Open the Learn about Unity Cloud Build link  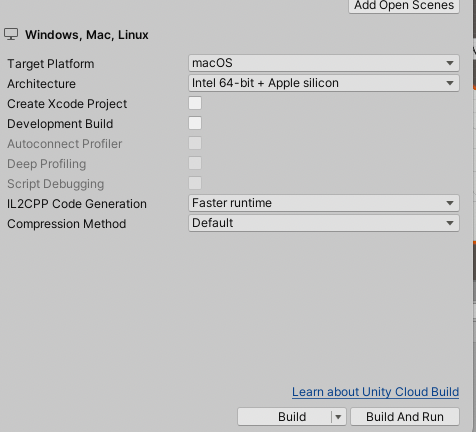[375, 392]
